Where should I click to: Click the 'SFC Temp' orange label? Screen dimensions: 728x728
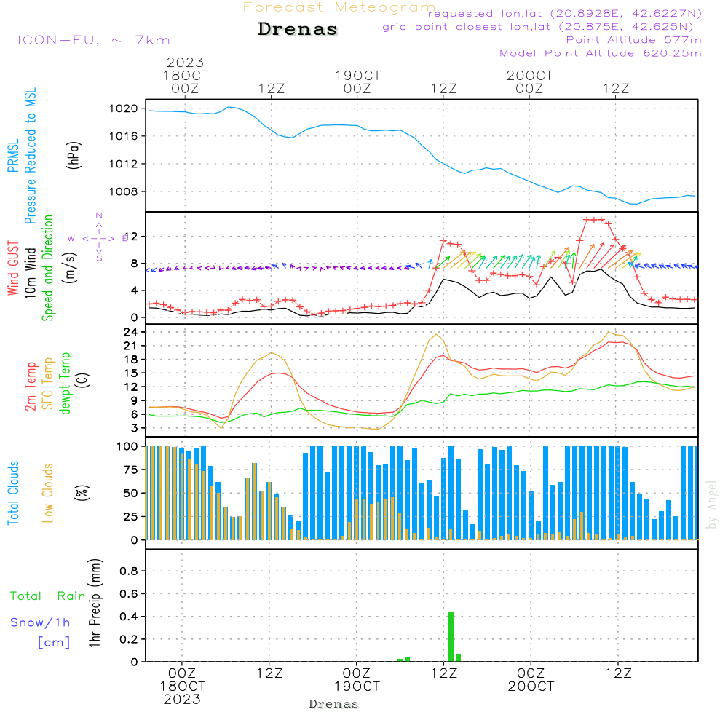48,384
